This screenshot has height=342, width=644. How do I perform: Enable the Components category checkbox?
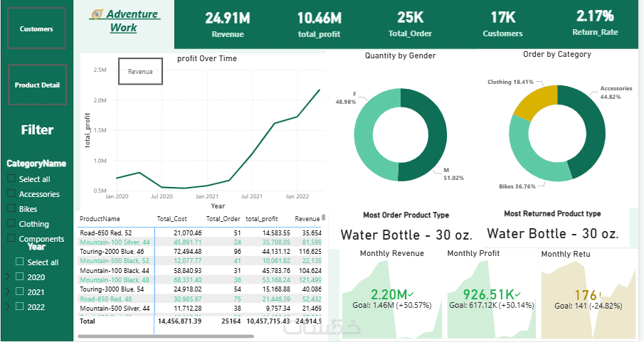(11, 238)
